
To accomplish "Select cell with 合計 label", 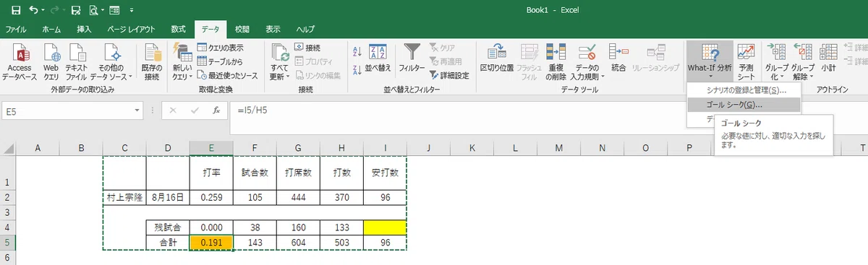I will (168, 243).
